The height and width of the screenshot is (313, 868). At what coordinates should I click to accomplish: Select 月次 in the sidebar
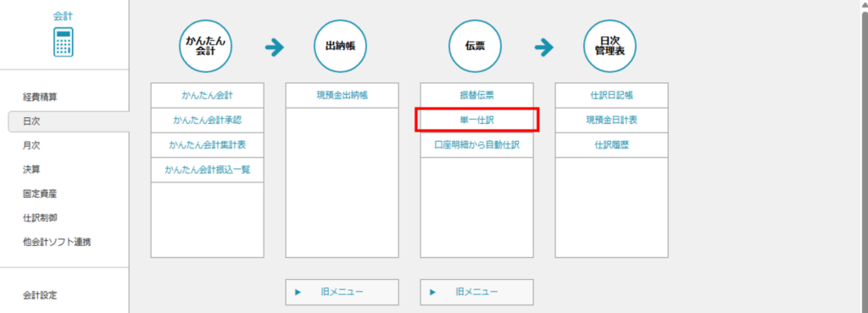(x=31, y=146)
